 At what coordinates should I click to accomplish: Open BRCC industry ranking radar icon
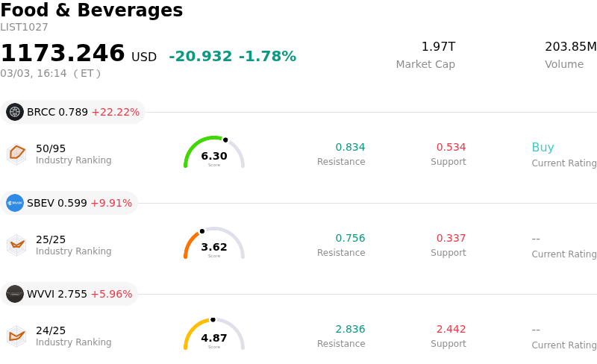pos(16,153)
